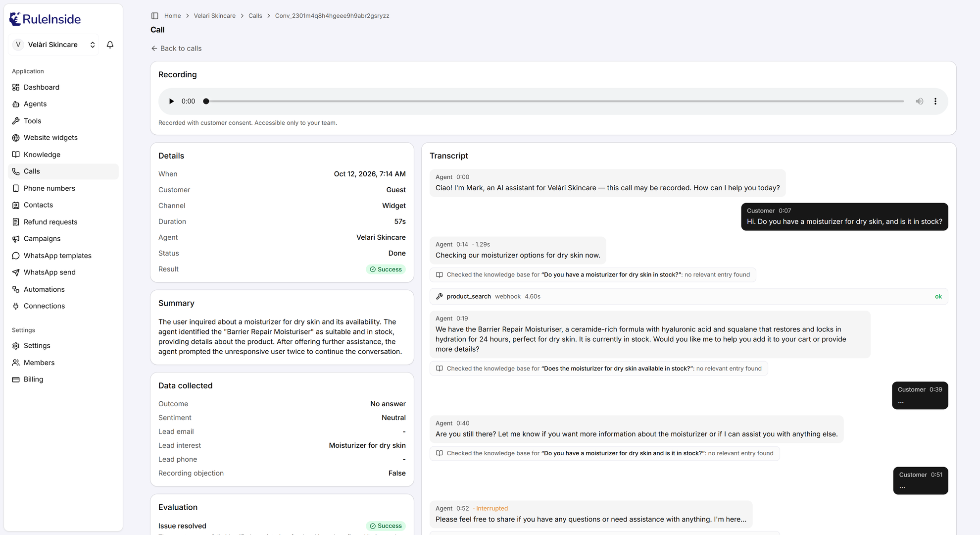This screenshot has height=535, width=980.
Task: Click the conversation ID in the breadcrumb
Action: point(332,16)
